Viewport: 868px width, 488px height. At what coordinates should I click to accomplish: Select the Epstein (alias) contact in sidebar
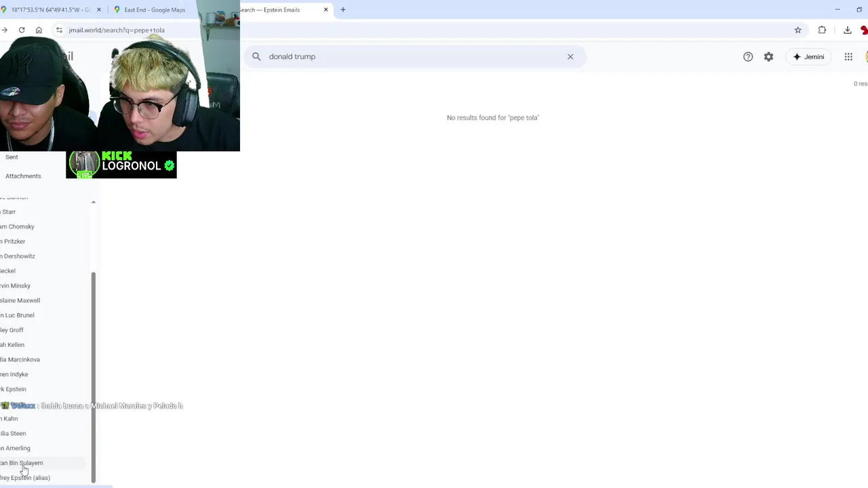pyautogui.click(x=25, y=479)
